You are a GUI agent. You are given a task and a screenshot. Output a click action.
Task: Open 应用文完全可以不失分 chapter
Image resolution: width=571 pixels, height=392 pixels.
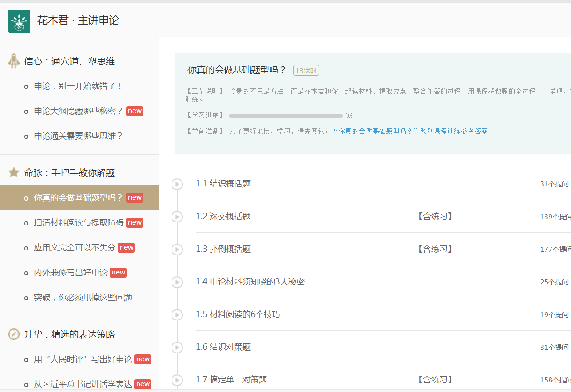(75, 248)
